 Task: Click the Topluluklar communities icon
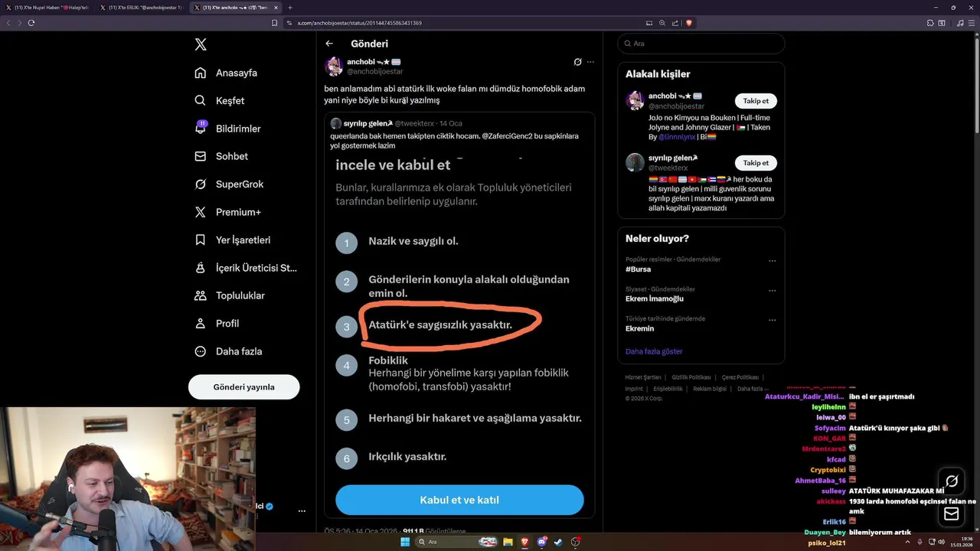coord(201,295)
